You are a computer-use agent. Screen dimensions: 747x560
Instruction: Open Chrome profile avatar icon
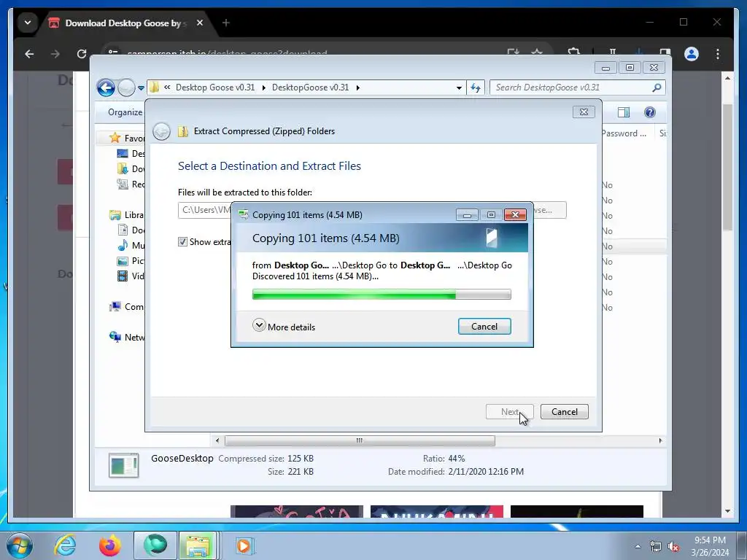click(692, 54)
